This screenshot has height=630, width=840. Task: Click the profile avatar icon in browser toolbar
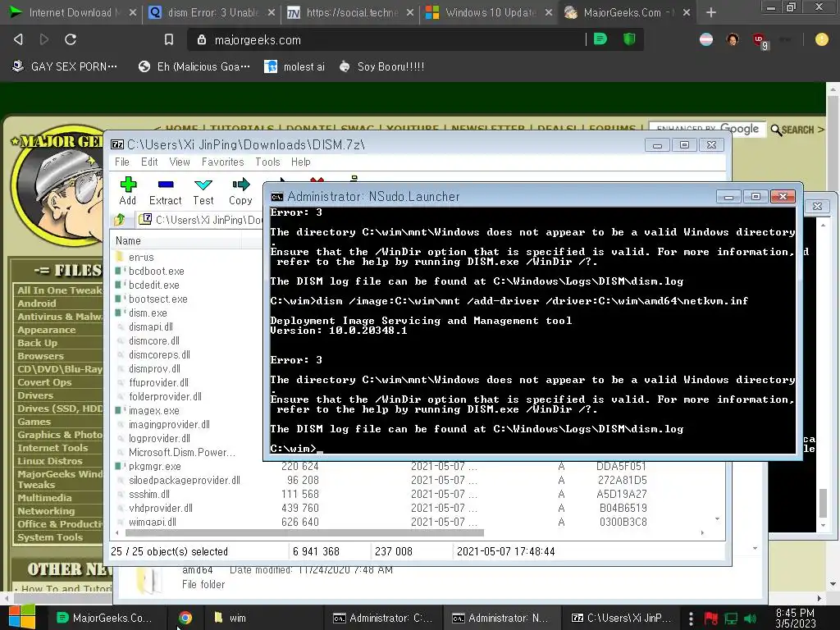point(733,39)
